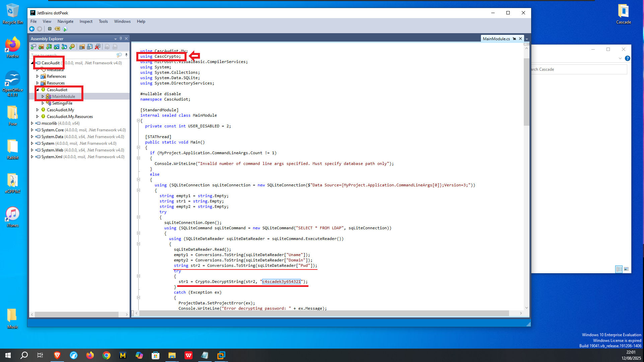Viewport: 644px width, 362px height.
Task: Switch to details view in Explorer window
Action: click(619, 269)
